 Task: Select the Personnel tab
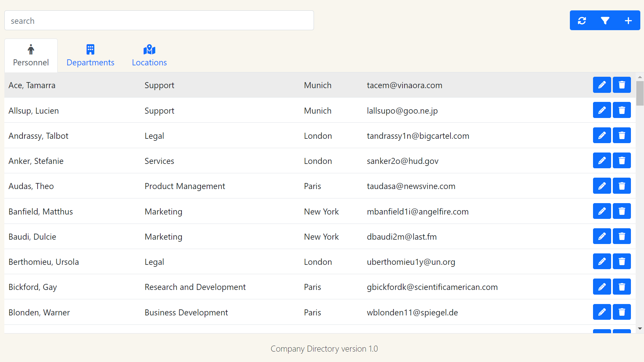[31, 56]
